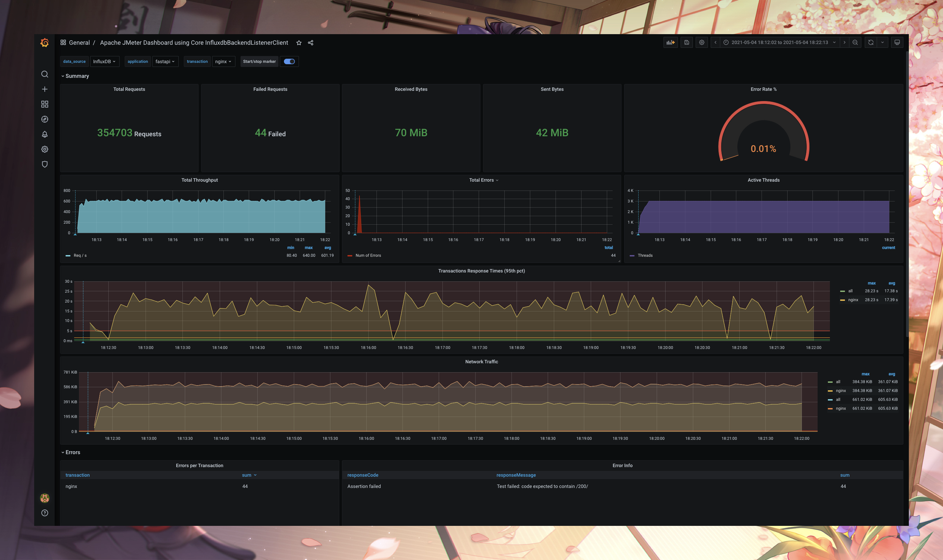Disable the Start/stop marker toggle
943x560 pixels.
click(x=289, y=61)
